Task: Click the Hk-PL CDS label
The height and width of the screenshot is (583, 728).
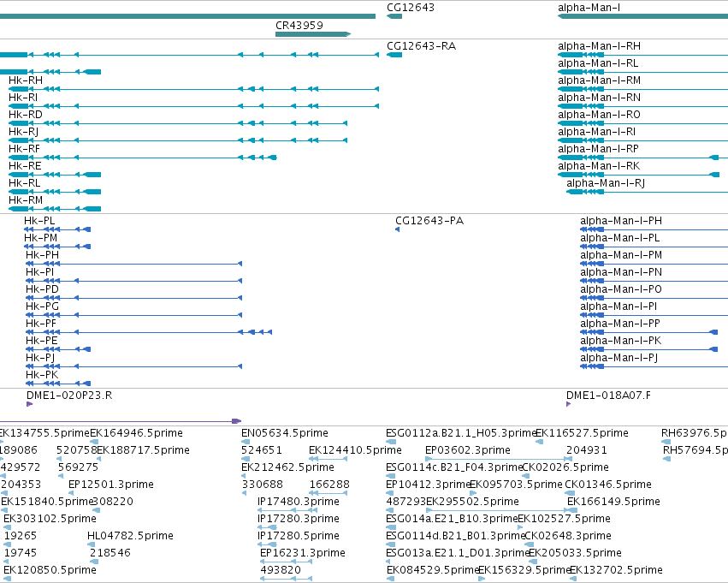Action: pos(39,221)
